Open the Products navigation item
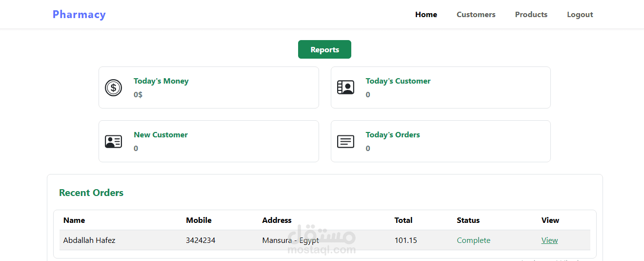Image resolution: width=644 pixels, height=261 pixels. pos(531,15)
